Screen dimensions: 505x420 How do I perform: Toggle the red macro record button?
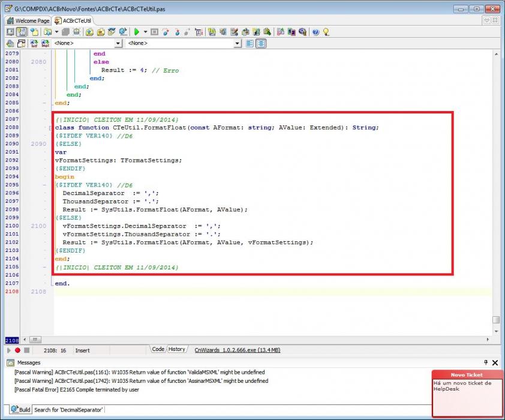coord(18,350)
